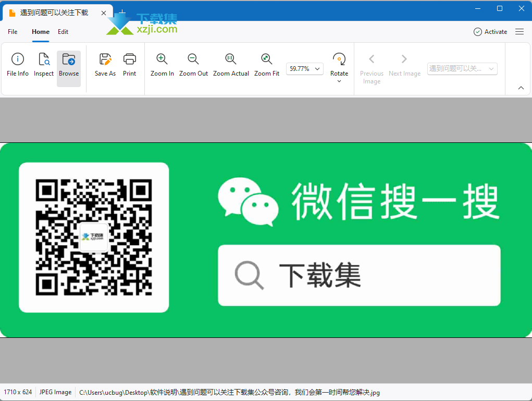
Task: Click the Zoom In magnifier
Action: [162, 59]
